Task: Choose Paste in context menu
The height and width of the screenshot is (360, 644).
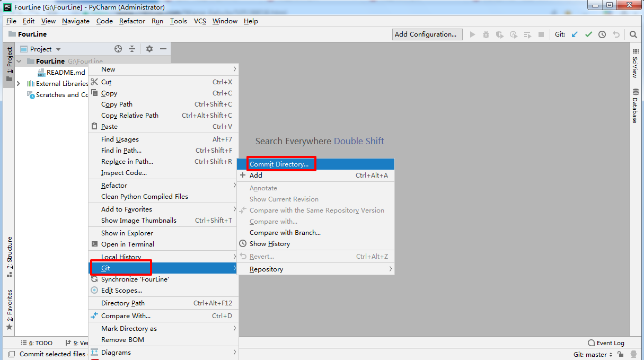Action: (163, 127)
